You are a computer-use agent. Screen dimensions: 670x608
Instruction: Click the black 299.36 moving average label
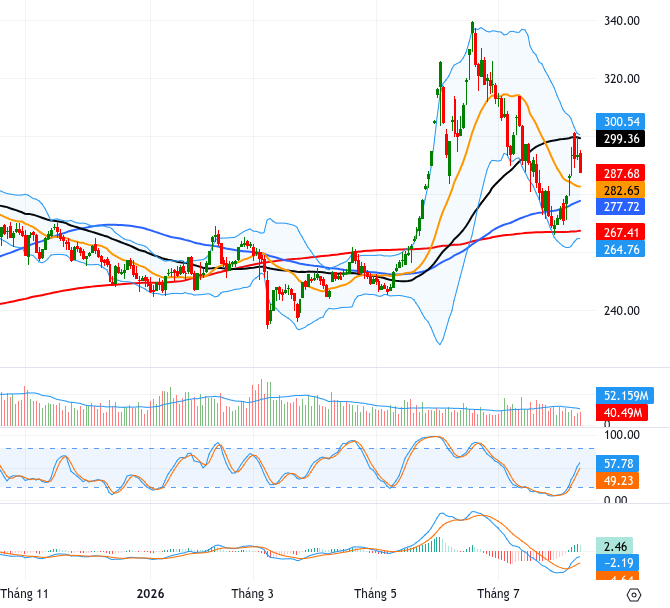tap(620, 138)
